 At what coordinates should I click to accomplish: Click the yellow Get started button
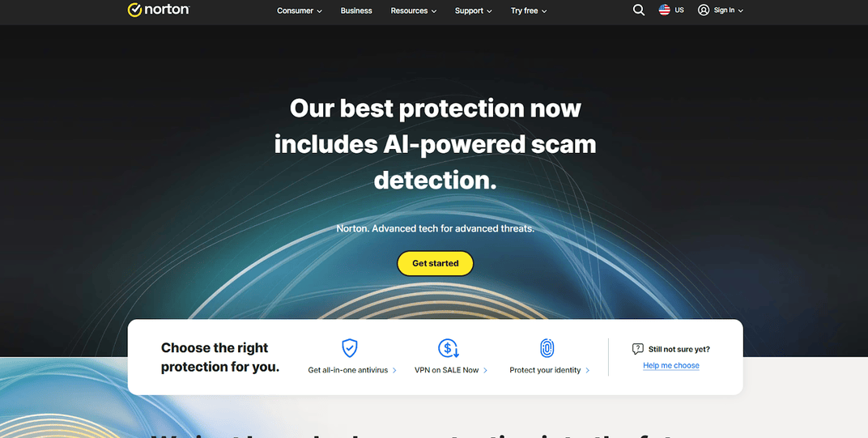435,263
